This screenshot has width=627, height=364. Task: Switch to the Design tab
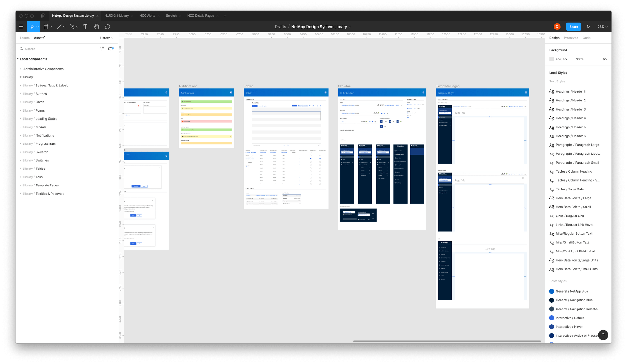tap(554, 38)
